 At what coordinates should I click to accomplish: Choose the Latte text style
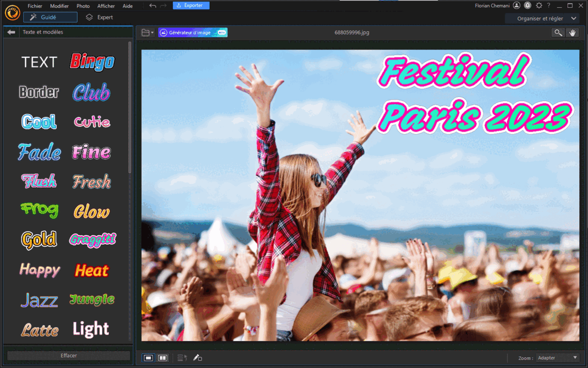click(39, 329)
